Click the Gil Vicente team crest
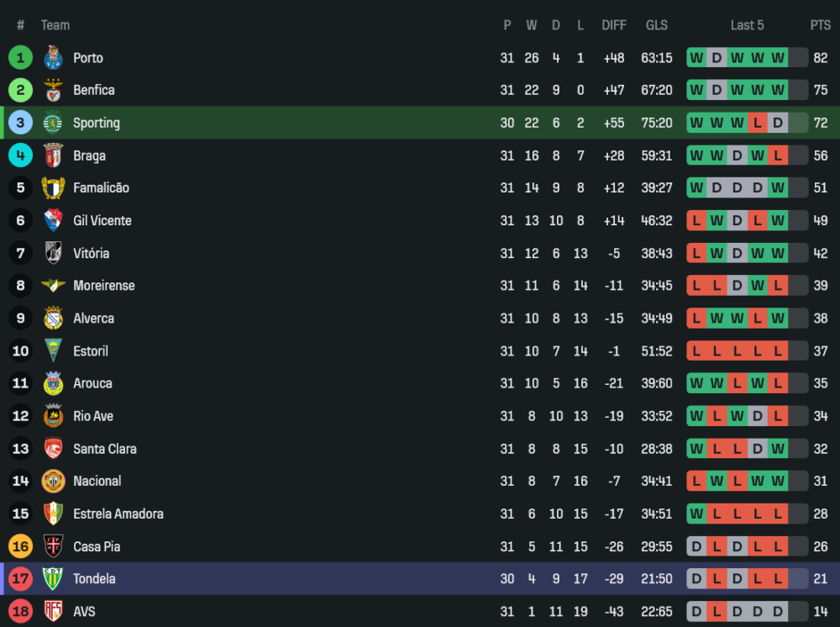 tap(53, 221)
